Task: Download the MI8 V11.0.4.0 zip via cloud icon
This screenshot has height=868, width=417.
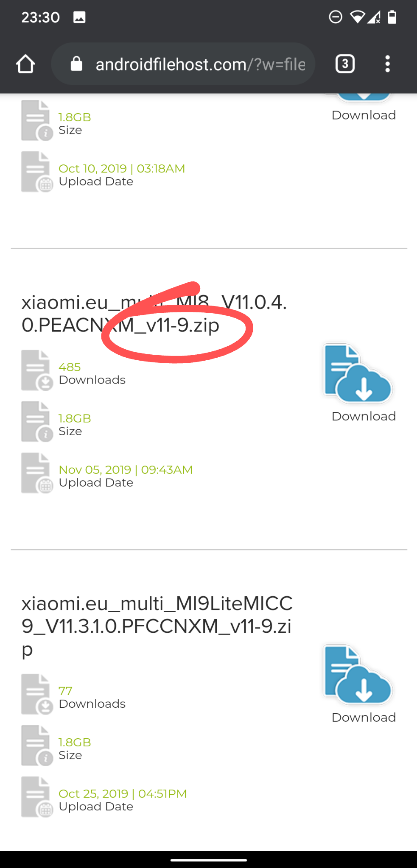Action: tap(358, 373)
